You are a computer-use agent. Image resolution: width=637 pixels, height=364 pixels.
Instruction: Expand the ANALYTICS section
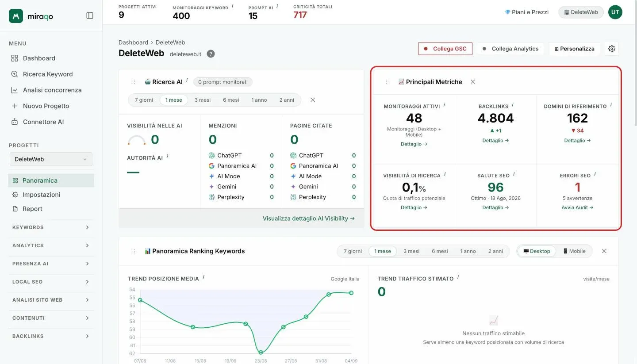(x=51, y=245)
